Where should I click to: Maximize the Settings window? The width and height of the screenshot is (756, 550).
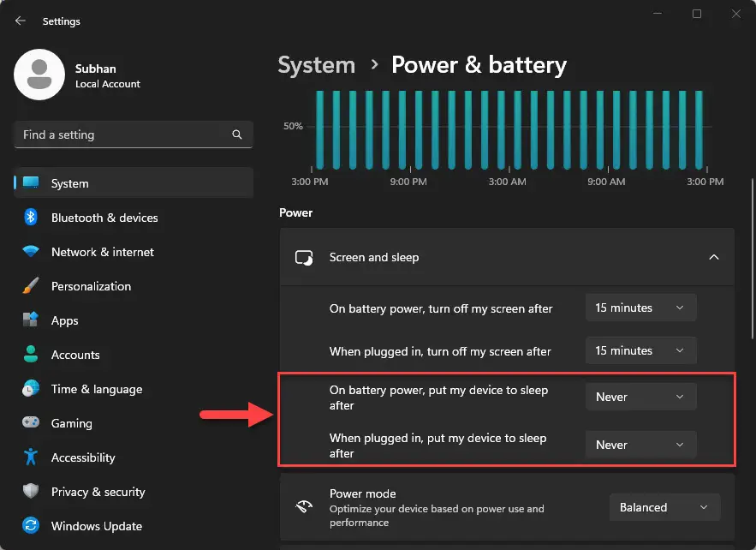tap(697, 14)
